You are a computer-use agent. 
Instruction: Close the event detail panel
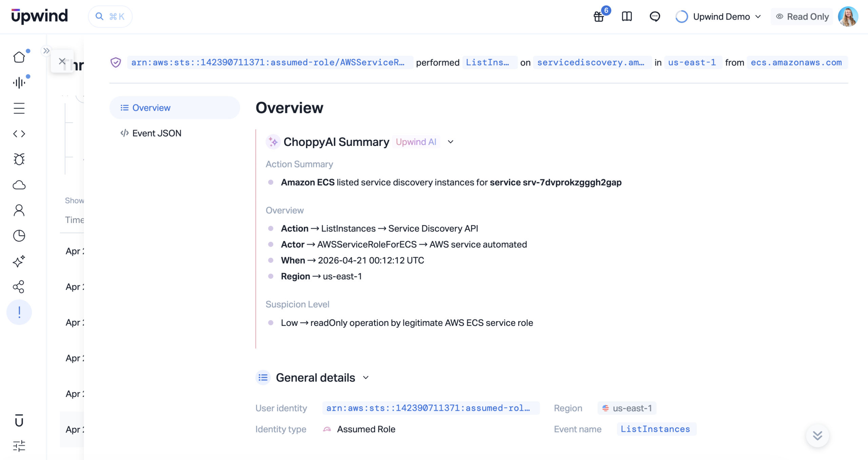point(62,61)
